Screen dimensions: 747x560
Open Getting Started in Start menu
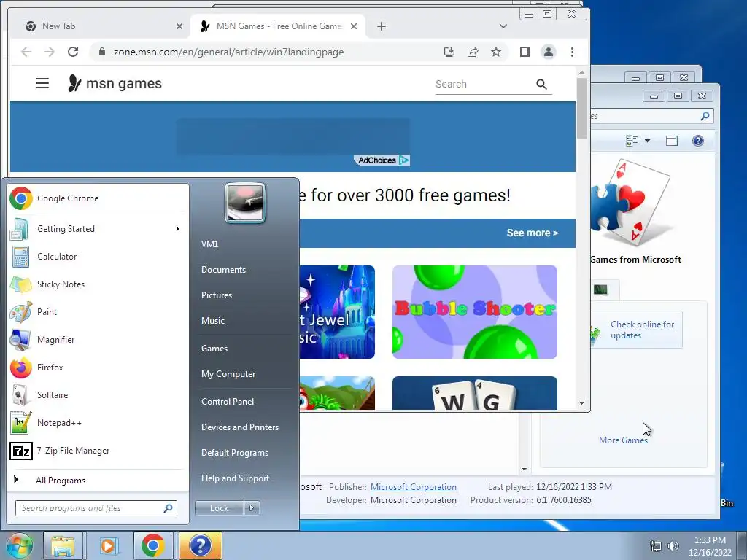98,228
